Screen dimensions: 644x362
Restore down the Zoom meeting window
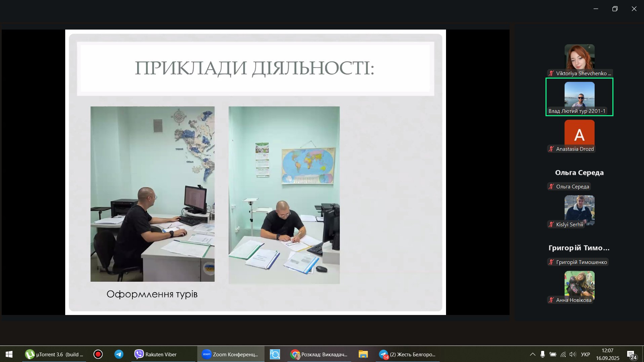(x=615, y=9)
